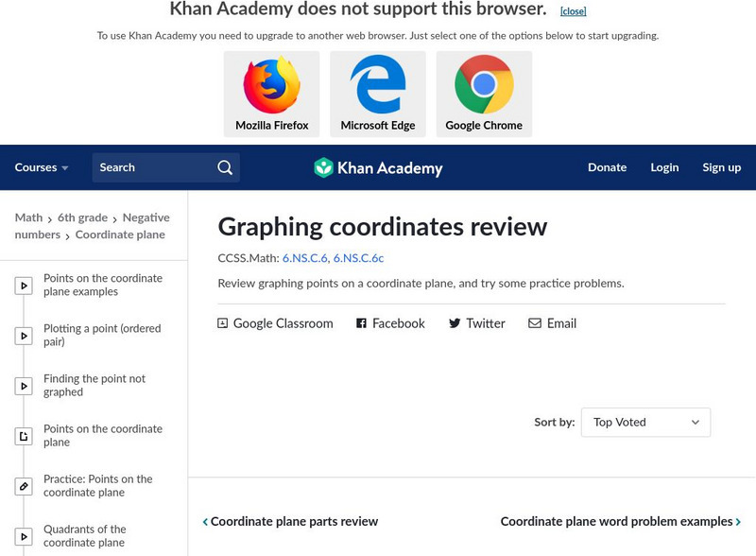Click the Microsoft Edge browser icon

pos(378,86)
